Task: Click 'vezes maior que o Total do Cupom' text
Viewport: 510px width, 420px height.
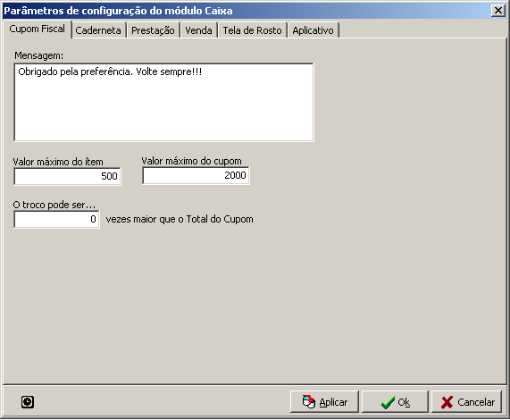Action: [180, 219]
